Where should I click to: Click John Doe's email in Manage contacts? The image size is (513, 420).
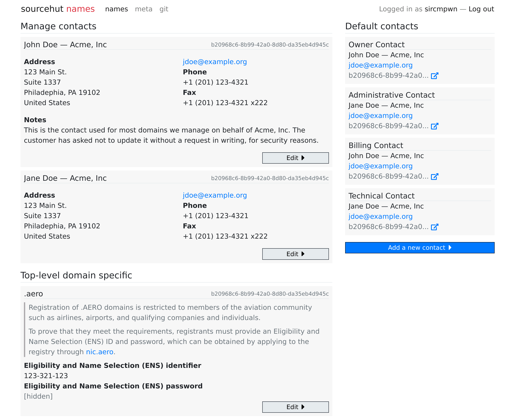coord(215,62)
